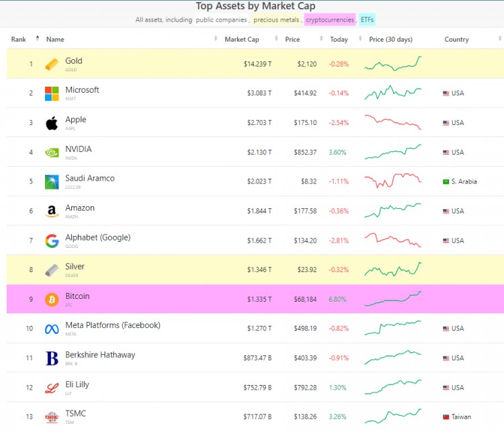The height and width of the screenshot is (430, 504).
Task: Click the Taiwan flag icon
Action: tap(446, 417)
